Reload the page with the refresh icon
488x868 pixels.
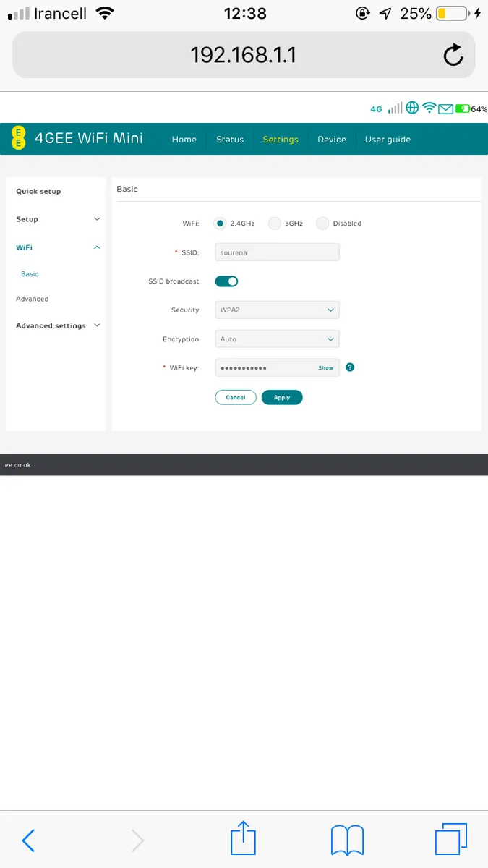point(453,55)
